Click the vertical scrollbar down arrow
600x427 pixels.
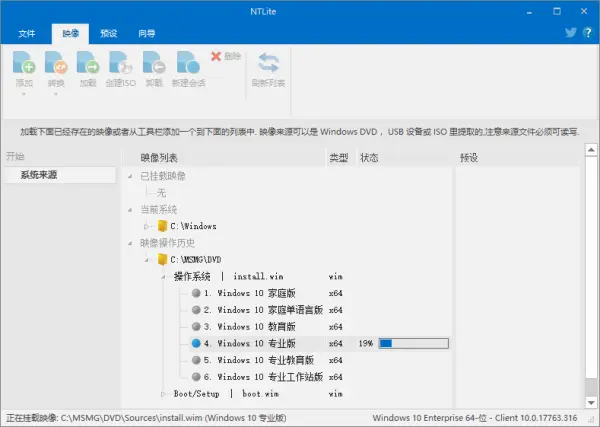coord(591,403)
